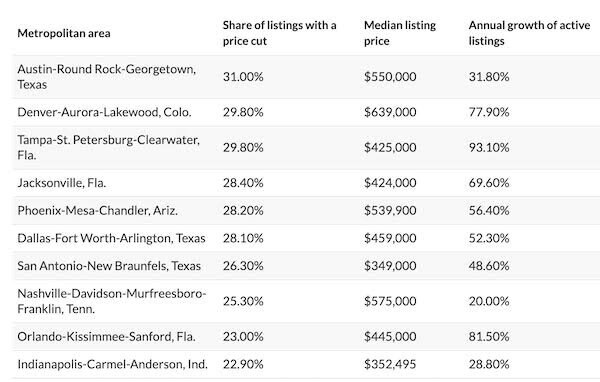
Task: Select Nashville-Davidson-Murfreesboro-Franklin, Tenn. cell
Action: (112, 301)
